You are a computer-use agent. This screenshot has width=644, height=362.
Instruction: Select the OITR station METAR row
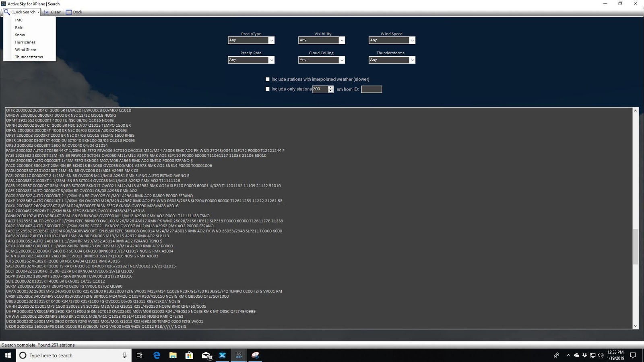click(x=68, y=110)
